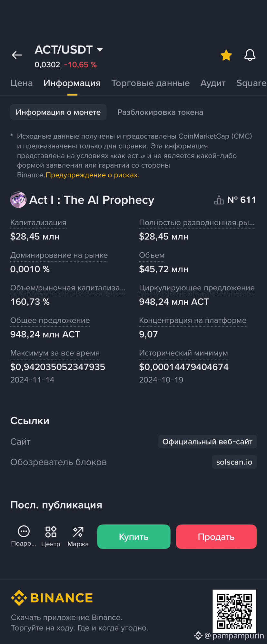The width and height of the screenshot is (267, 644).
Task: Select the Разблокировка токена section
Action: pyautogui.click(x=160, y=112)
